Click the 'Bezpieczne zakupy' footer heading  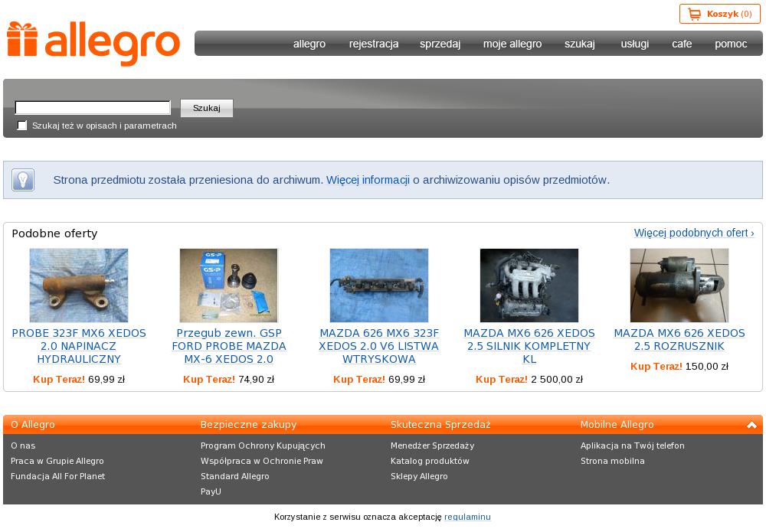pyautogui.click(x=249, y=425)
